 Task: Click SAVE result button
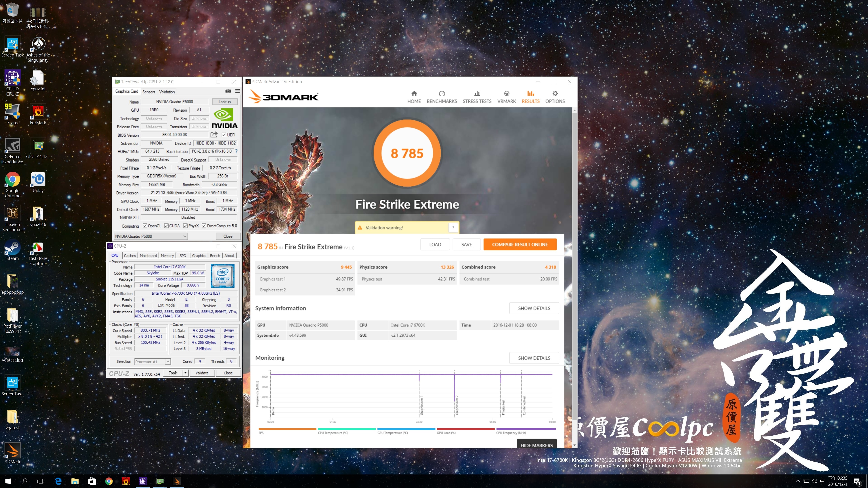click(466, 244)
